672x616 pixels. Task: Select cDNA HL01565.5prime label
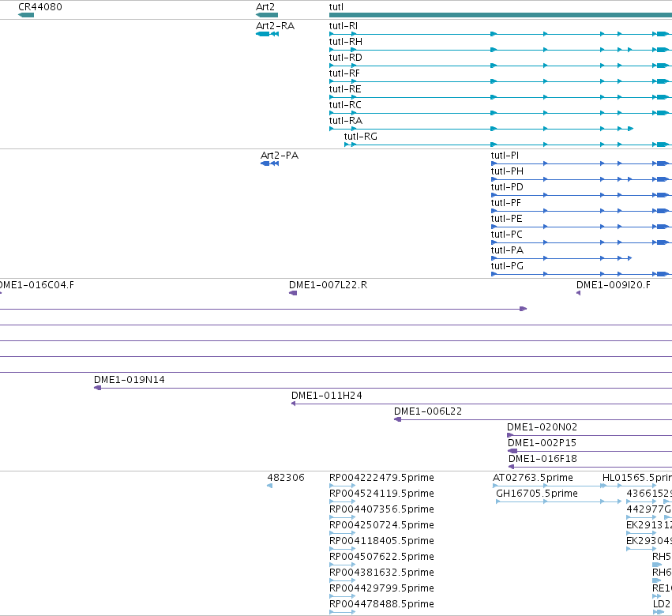click(636, 478)
